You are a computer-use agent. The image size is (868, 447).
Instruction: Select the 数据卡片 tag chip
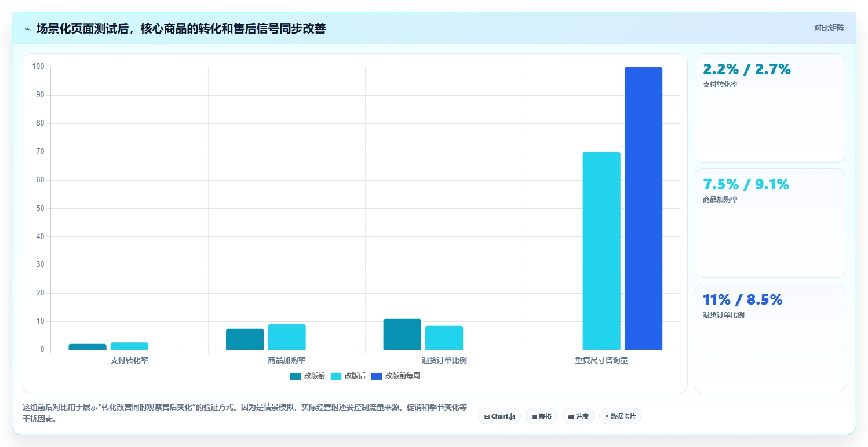pyautogui.click(x=620, y=416)
